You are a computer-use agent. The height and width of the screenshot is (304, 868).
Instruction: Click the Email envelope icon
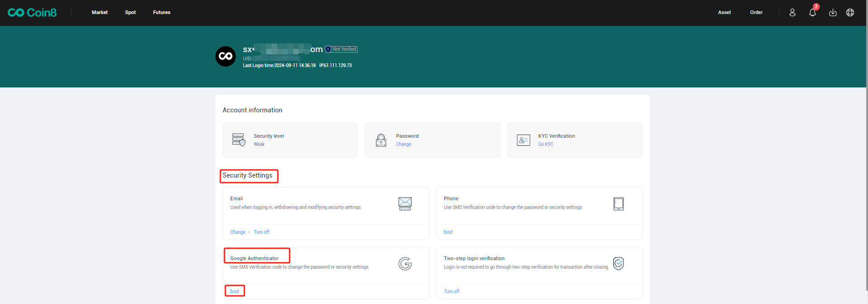click(405, 204)
